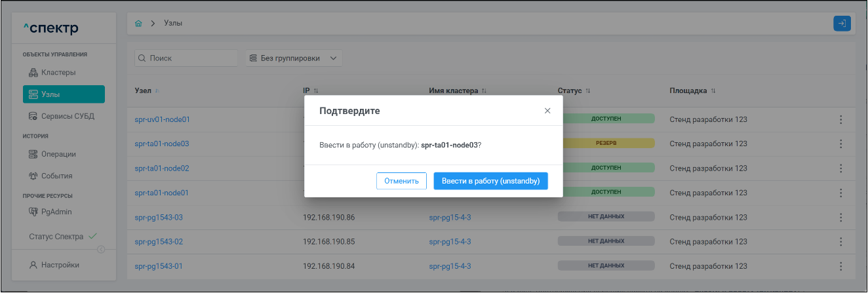Click IP 192.168.190.84 cell

(328, 266)
